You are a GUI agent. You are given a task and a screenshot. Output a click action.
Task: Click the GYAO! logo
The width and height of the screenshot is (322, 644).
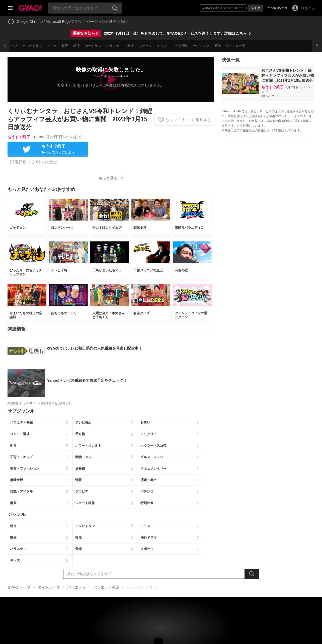click(x=30, y=8)
